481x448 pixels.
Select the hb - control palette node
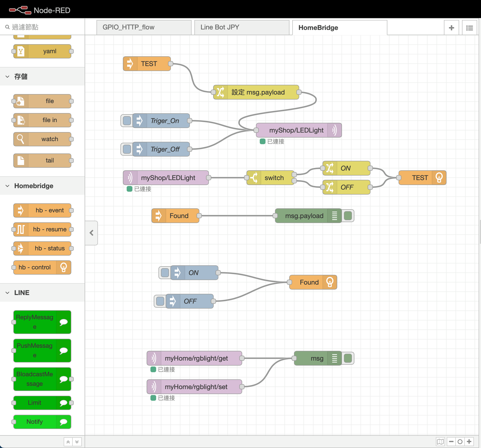click(42, 267)
